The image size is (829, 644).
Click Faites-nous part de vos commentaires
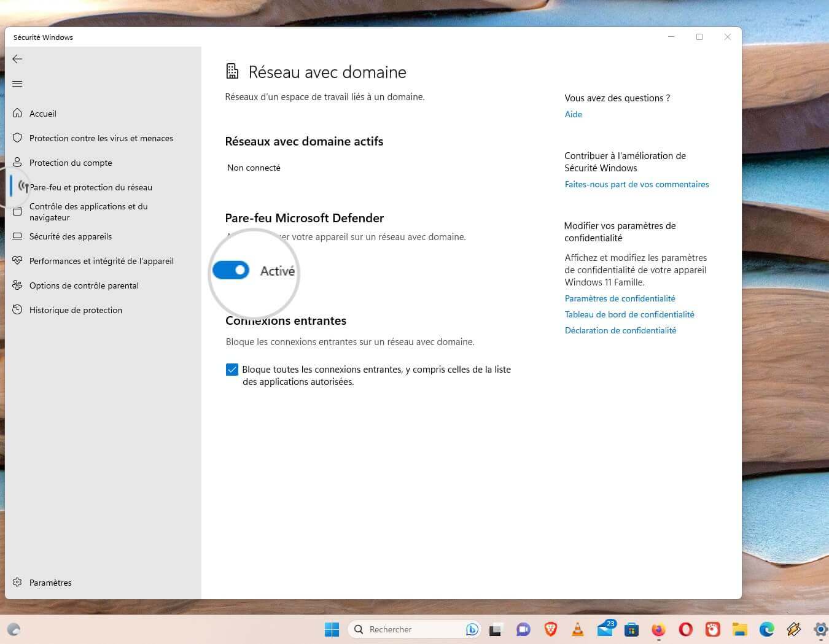pyautogui.click(x=637, y=184)
